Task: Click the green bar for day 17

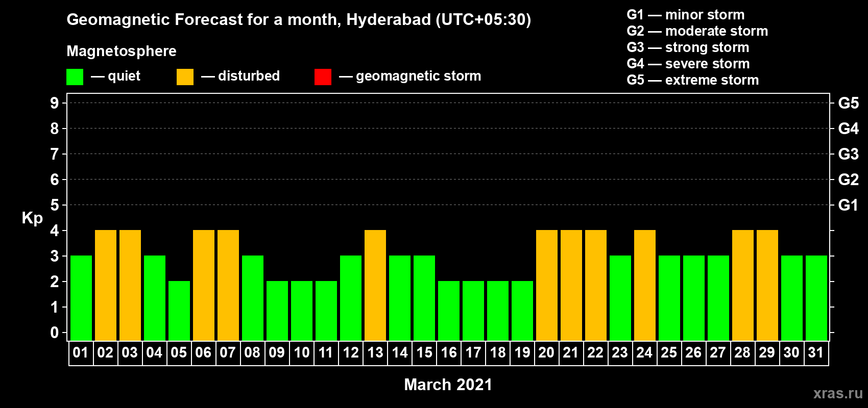Action: click(x=473, y=311)
